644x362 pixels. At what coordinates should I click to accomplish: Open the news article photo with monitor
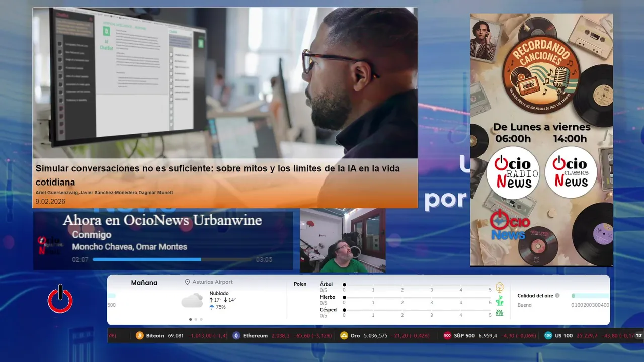coord(225,83)
